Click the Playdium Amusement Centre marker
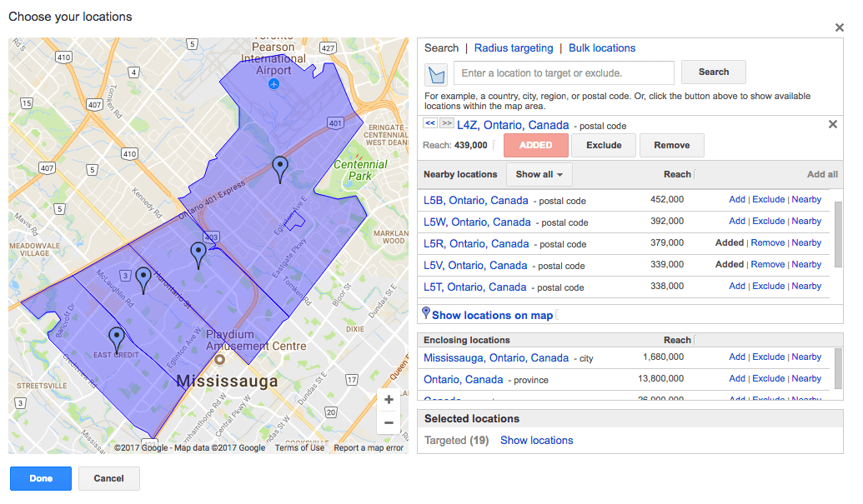Image resolution: width=863 pixels, height=504 pixels. [219, 359]
